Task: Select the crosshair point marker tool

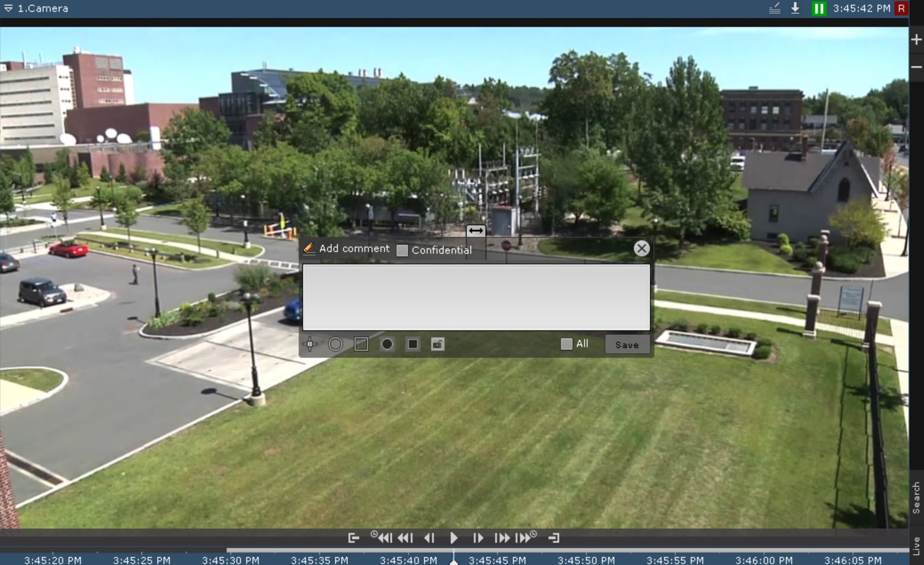Action: click(x=310, y=344)
